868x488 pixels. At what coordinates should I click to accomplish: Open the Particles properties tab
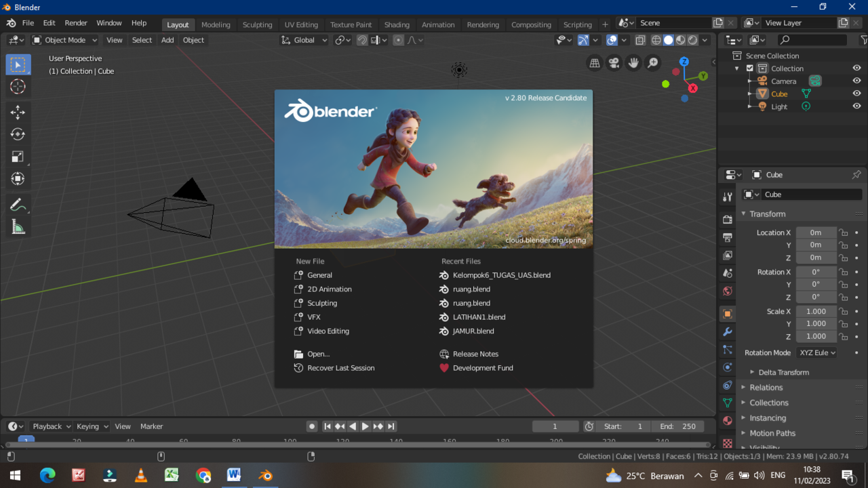728,350
